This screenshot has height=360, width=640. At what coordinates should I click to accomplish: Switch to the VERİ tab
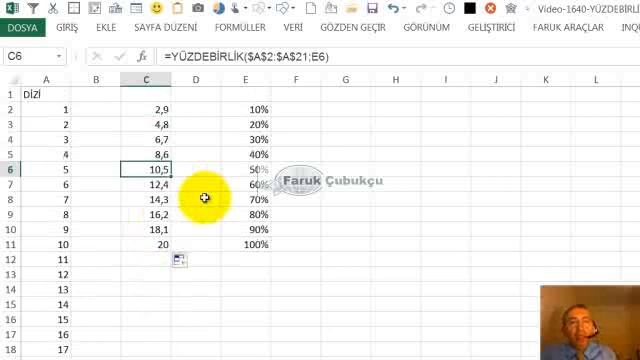293,28
